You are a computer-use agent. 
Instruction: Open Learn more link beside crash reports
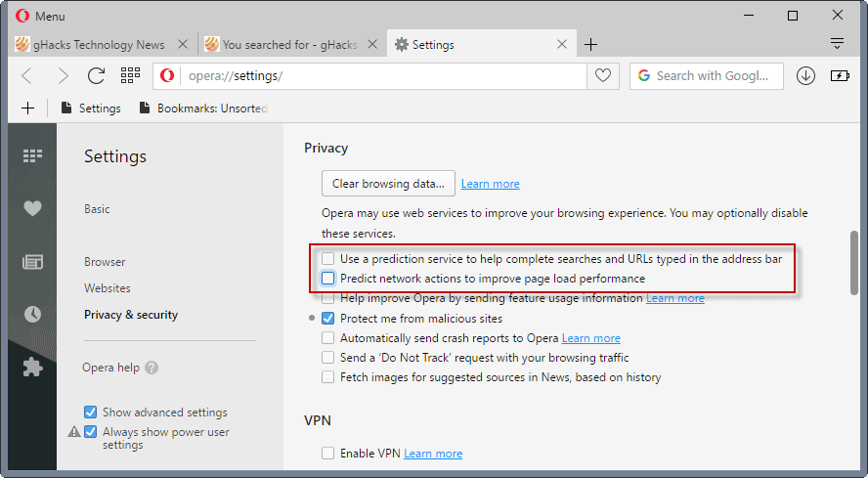pos(590,338)
